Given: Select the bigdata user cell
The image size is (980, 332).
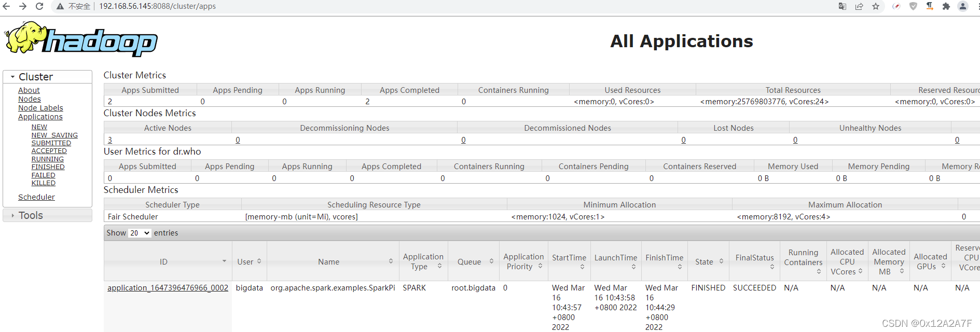Looking at the screenshot, I should [x=249, y=288].
